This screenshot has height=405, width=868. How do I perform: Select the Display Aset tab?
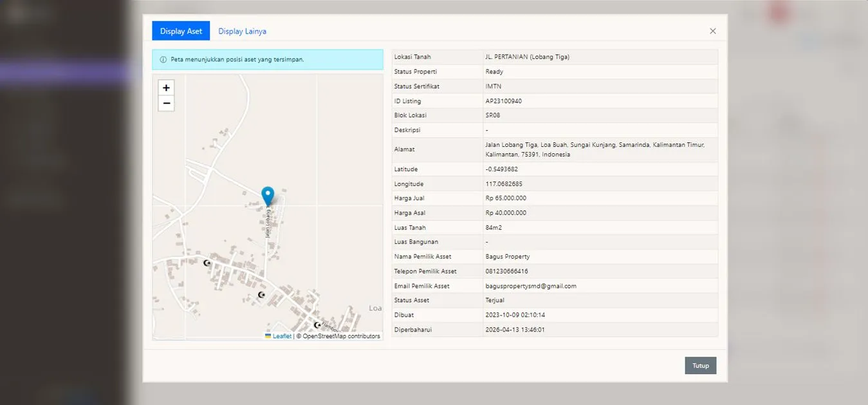click(x=181, y=31)
